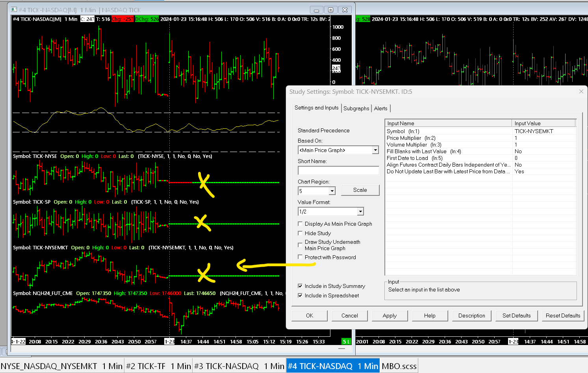Cancel the Study Settings dialog
This screenshot has width=588, height=373.
coord(350,315)
